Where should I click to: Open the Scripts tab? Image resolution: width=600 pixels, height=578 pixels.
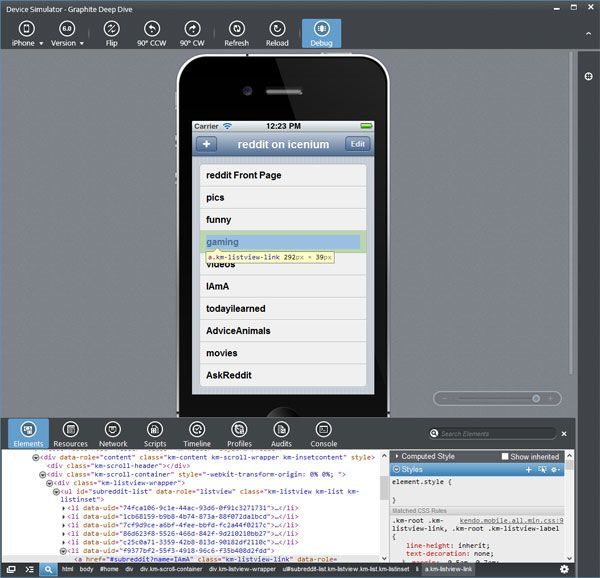click(x=155, y=434)
